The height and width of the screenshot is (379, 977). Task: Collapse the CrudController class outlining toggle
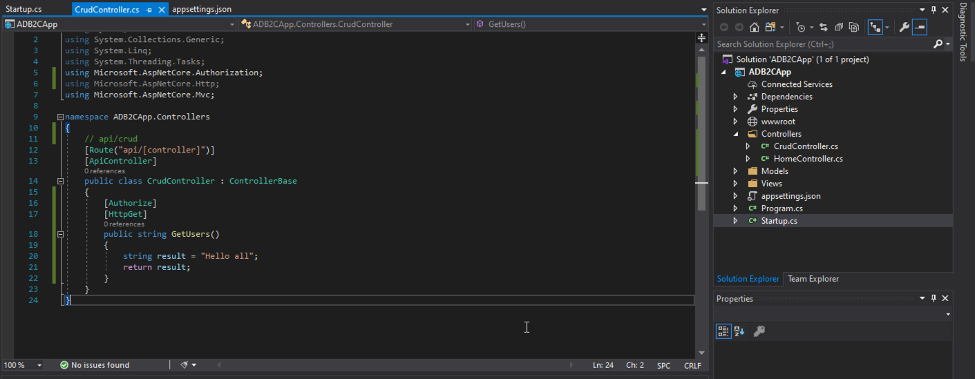(x=60, y=181)
